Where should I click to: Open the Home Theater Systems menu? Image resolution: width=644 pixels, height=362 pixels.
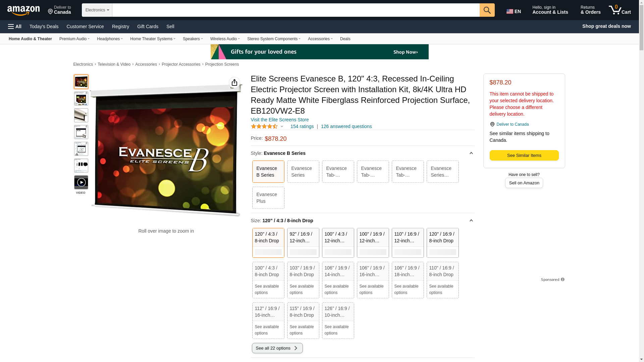coord(153,39)
